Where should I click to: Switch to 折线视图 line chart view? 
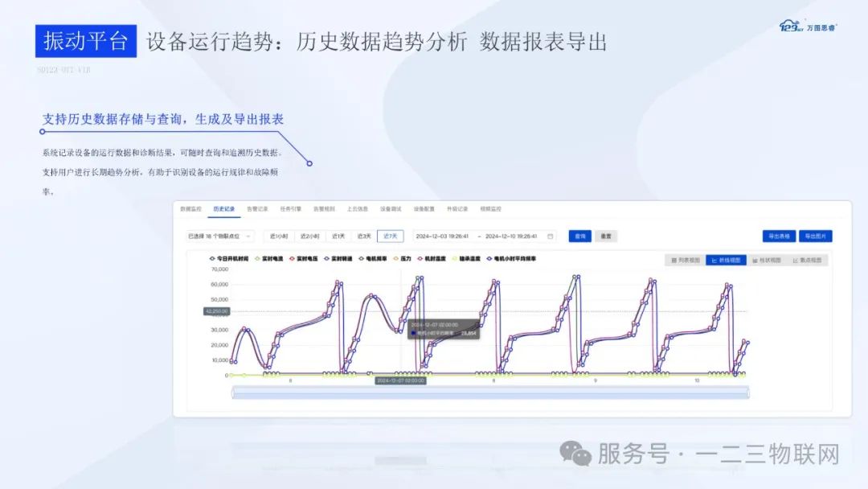click(x=726, y=260)
